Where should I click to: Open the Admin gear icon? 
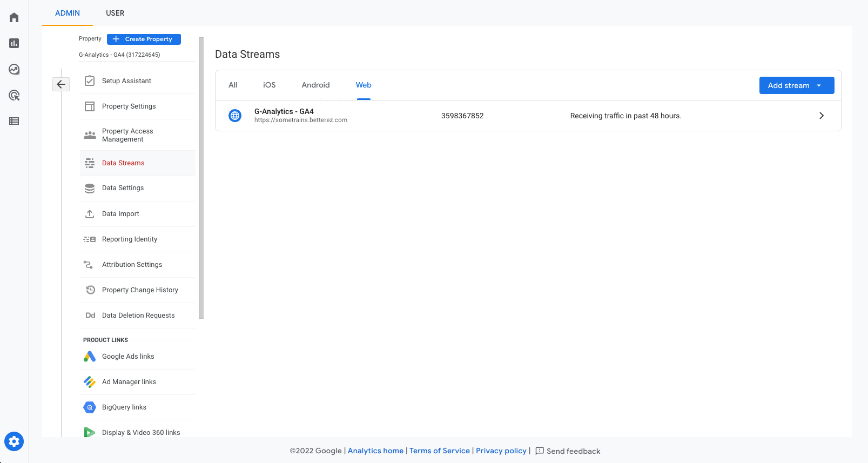click(x=14, y=441)
